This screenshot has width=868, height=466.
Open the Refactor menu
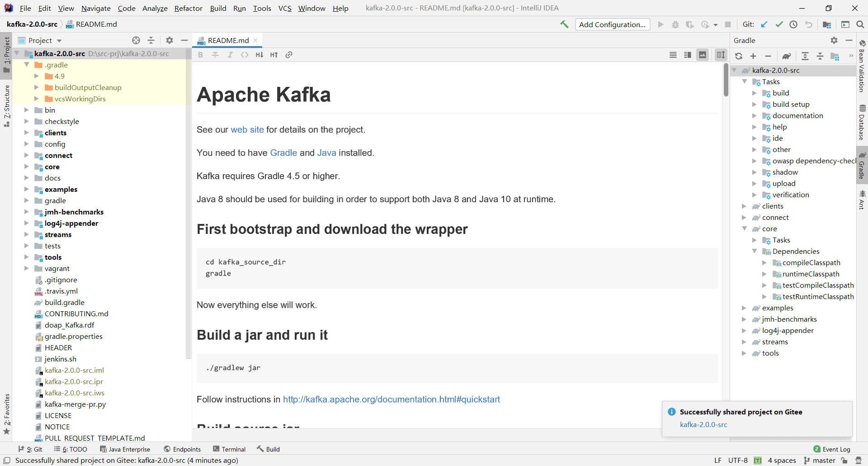[x=188, y=8]
